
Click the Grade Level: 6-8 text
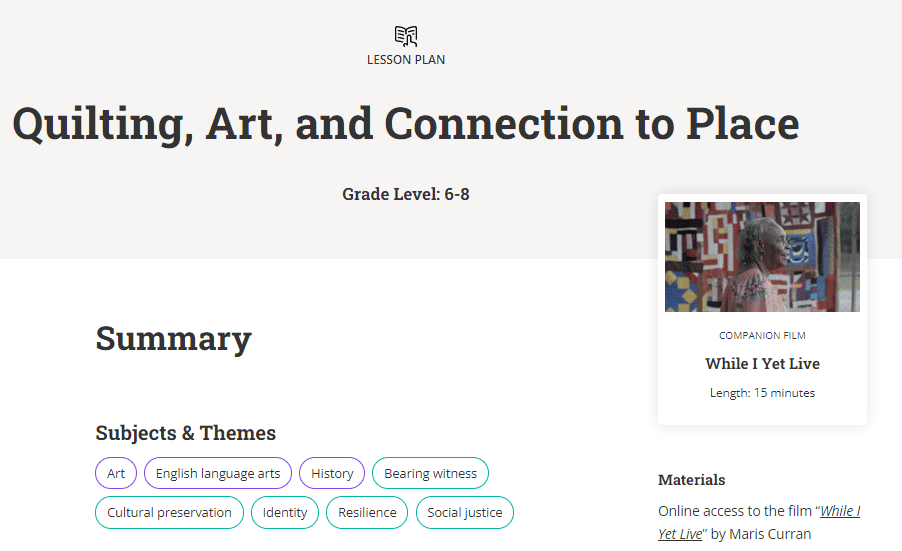click(x=406, y=194)
